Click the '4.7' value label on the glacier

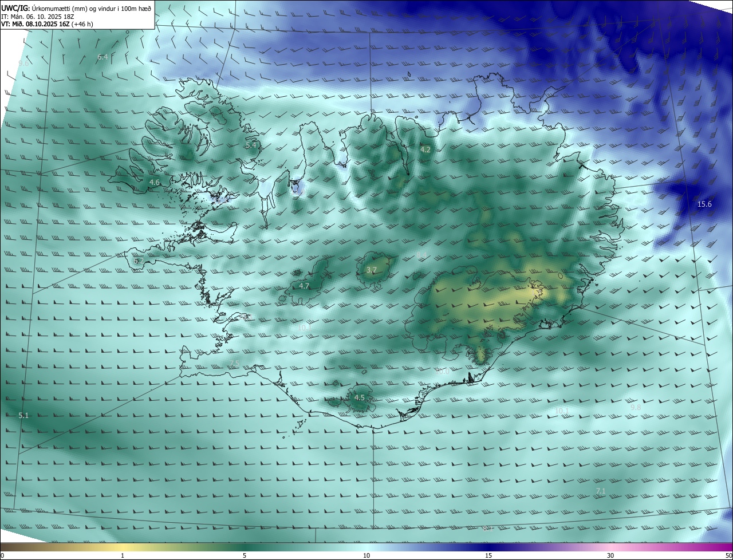[304, 286]
